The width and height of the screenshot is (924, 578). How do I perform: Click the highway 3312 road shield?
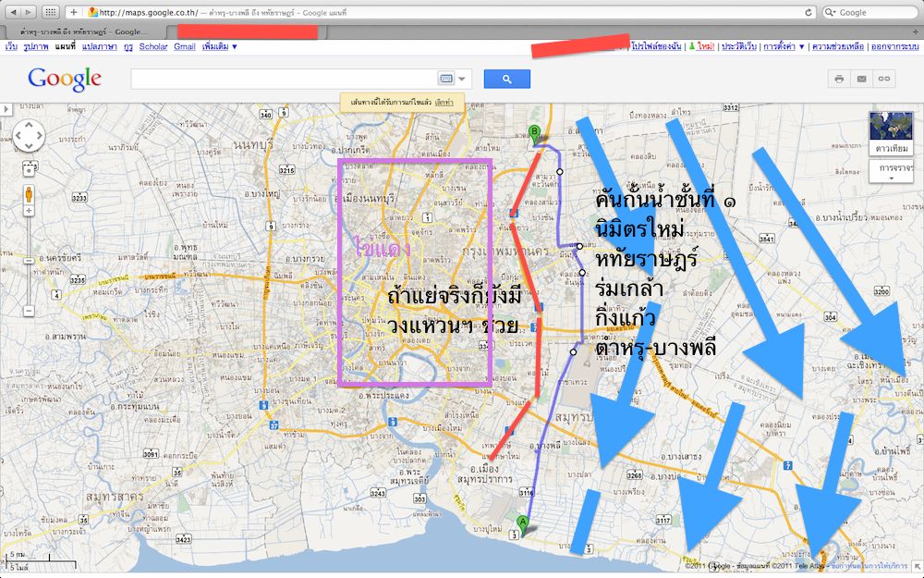tap(730, 107)
